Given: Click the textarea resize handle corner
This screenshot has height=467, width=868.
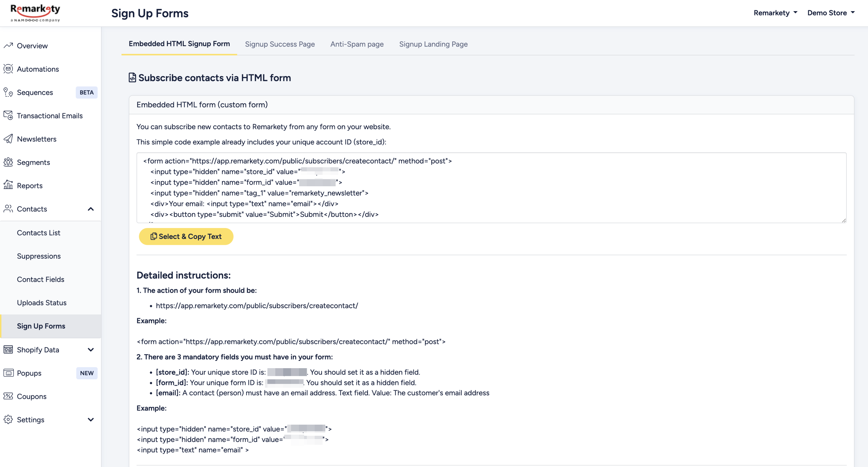Looking at the screenshot, I should pos(843,220).
